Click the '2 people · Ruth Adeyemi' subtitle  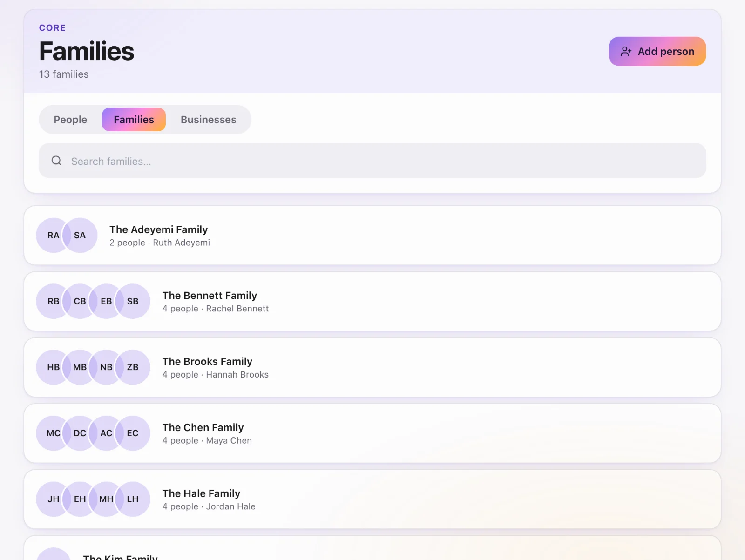(x=160, y=243)
